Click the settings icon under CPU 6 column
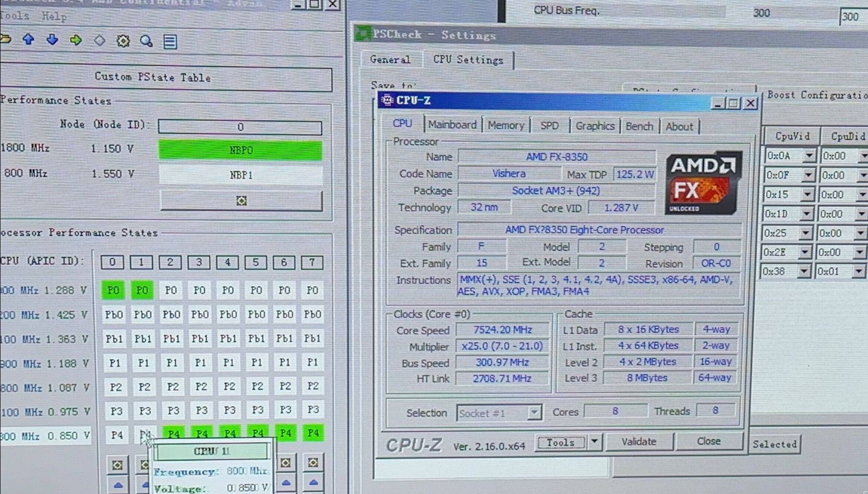Viewport: 868px width, 494px height. [286, 463]
